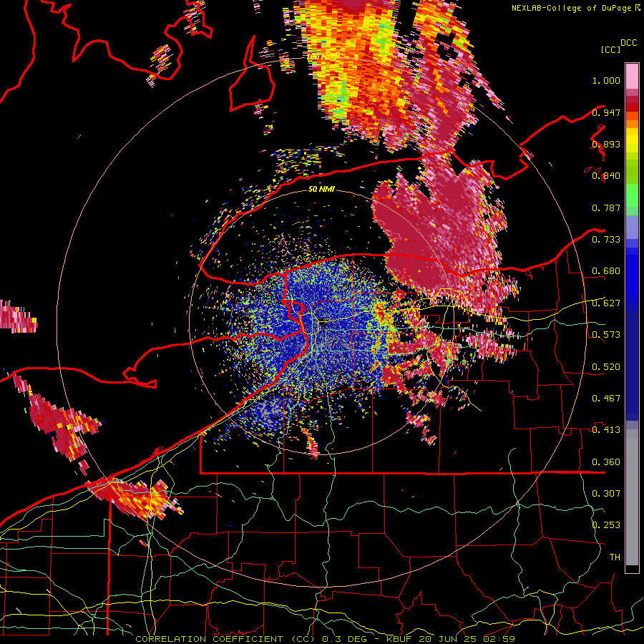This screenshot has height=644, width=644.
Task: Click the DCC label above the color scale
Action: tap(628, 43)
